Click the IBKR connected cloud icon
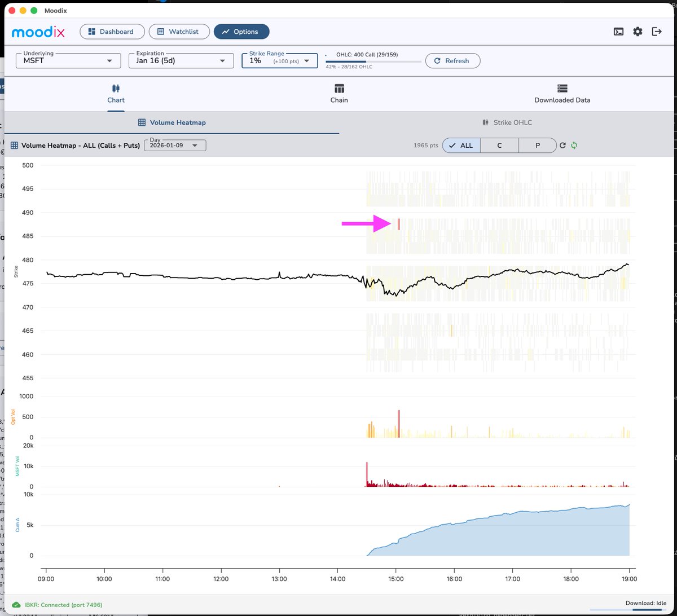This screenshot has height=616, width=677. 16,604
